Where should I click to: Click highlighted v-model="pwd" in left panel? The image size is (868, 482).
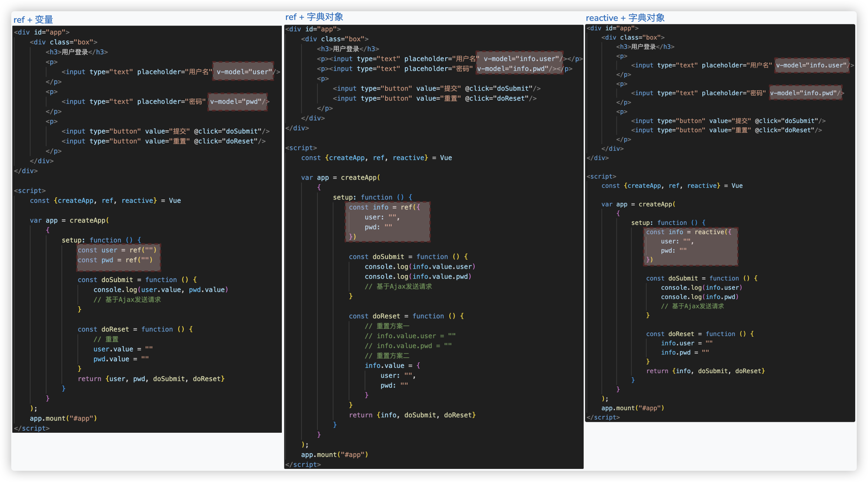(x=238, y=101)
